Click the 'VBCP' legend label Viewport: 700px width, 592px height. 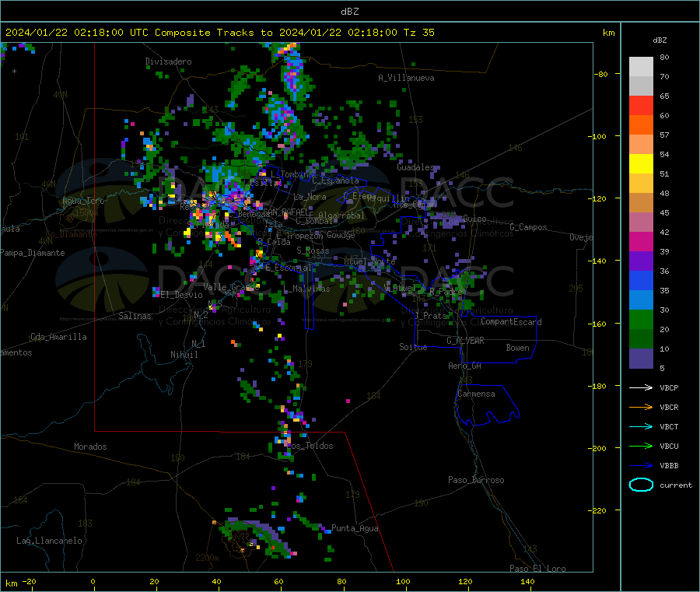669,387
